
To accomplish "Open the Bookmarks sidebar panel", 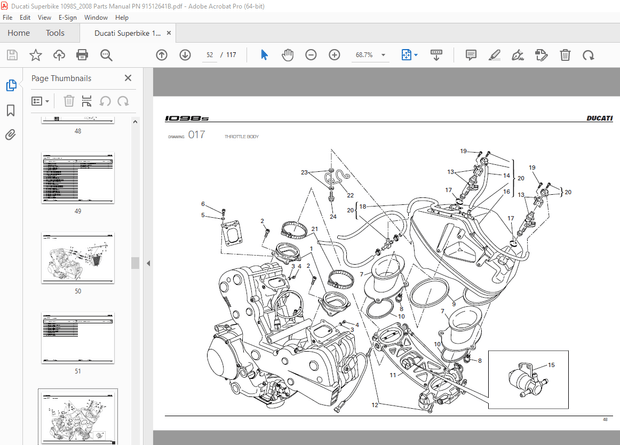I will click(x=11, y=110).
